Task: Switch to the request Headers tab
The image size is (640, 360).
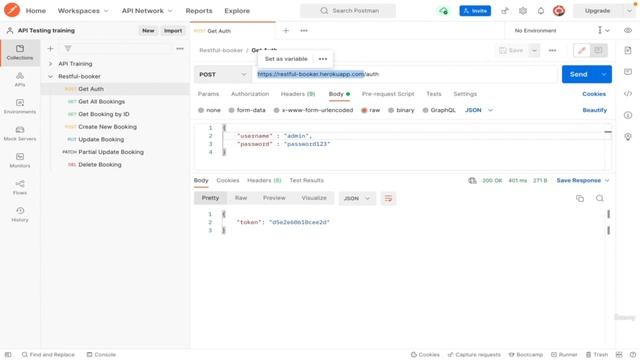Action: (x=298, y=94)
